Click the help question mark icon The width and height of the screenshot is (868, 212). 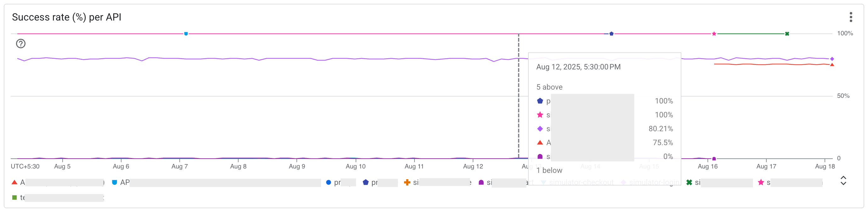pos(20,44)
